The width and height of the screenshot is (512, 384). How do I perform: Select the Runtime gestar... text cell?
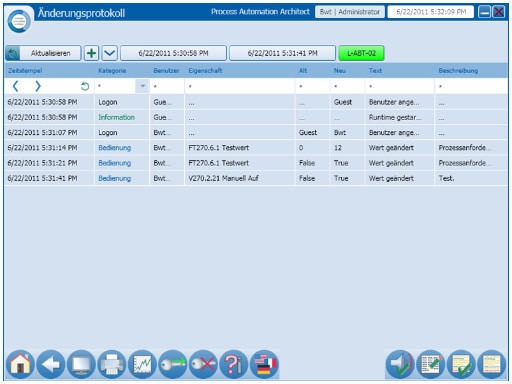[395, 117]
